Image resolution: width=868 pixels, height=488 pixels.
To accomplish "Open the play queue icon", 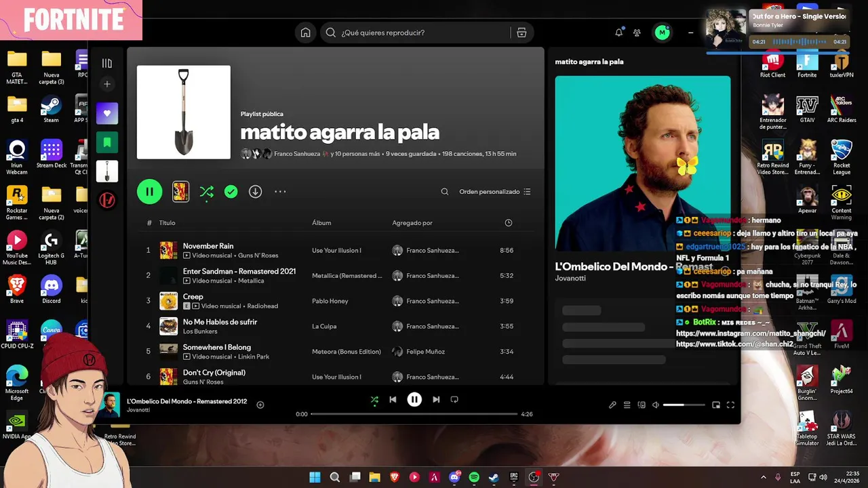I will pos(627,405).
